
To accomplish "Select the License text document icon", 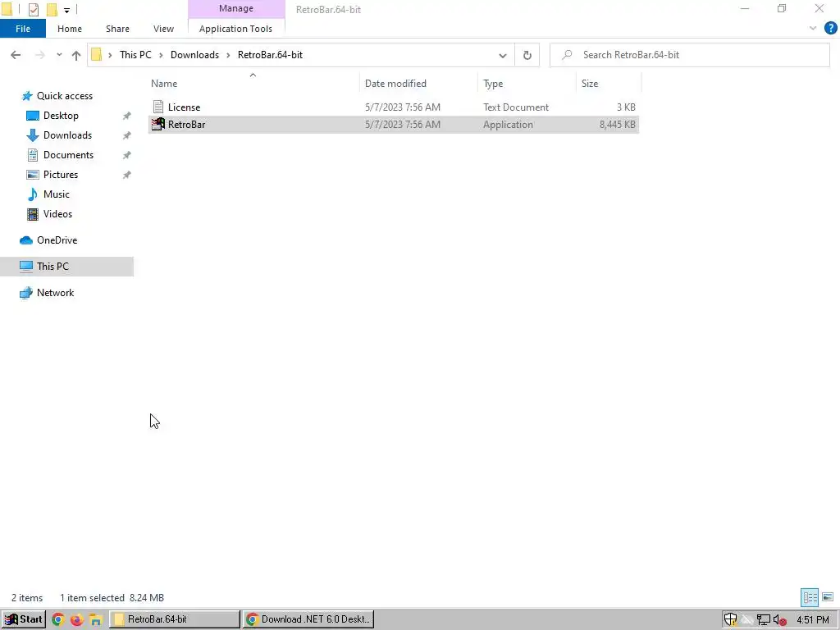I will (158, 107).
